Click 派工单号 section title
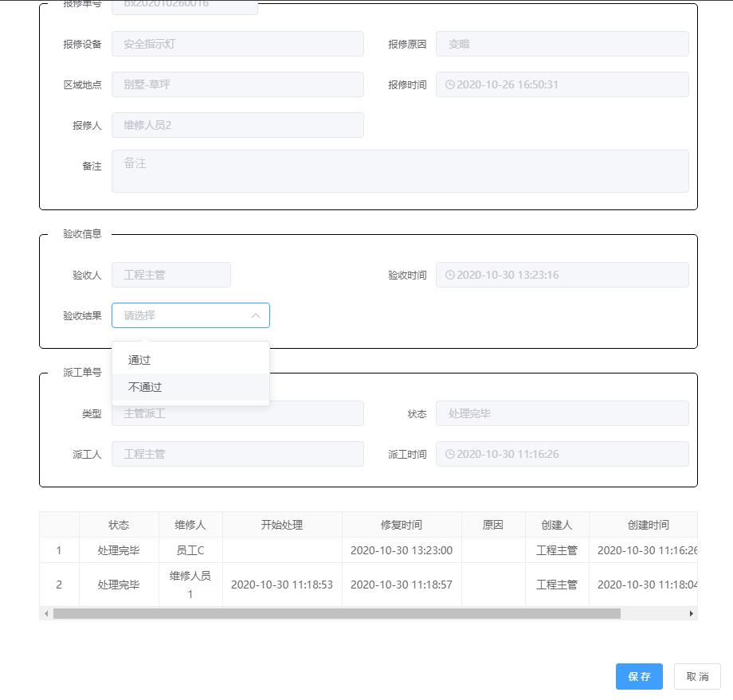Viewport: 733px width, 700px height. coord(82,373)
